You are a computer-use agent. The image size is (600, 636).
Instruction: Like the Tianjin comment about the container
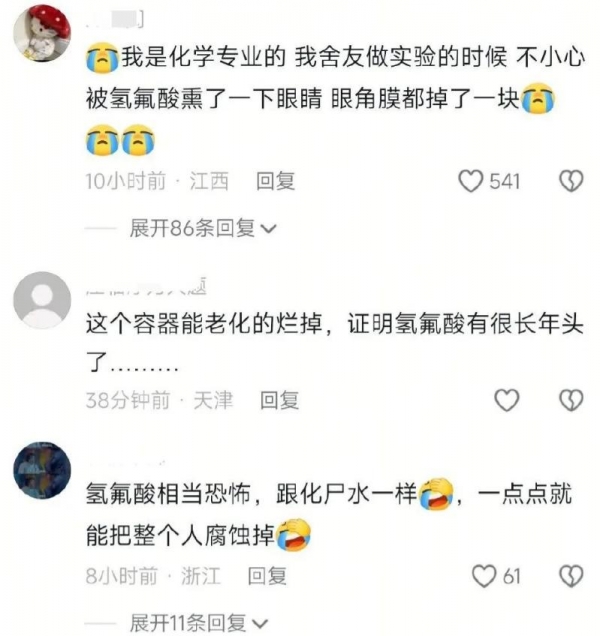click(506, 400)
